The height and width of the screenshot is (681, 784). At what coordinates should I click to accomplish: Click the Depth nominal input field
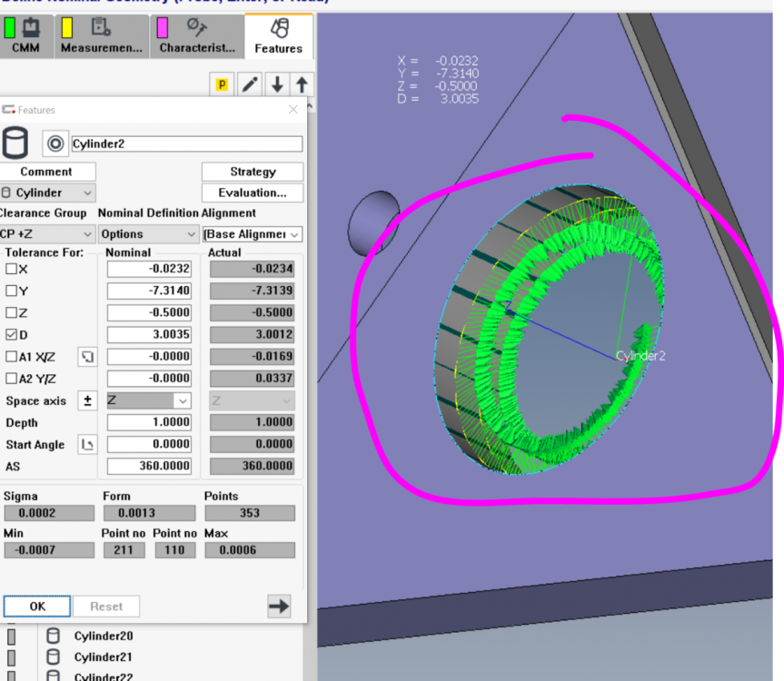[149, 422]
